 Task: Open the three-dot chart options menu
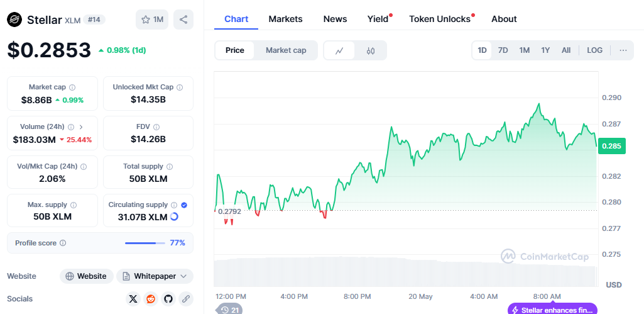[x=623, y=50]
